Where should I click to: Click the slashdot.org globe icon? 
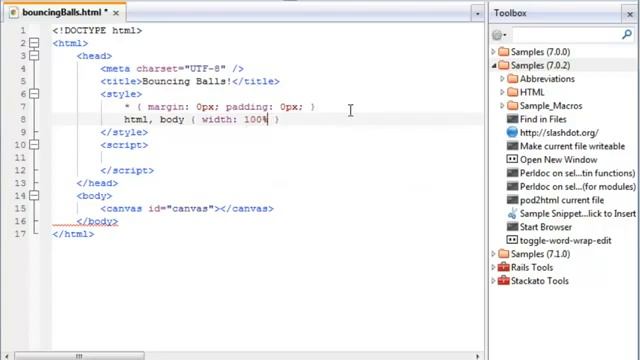[x=512, y=132]
